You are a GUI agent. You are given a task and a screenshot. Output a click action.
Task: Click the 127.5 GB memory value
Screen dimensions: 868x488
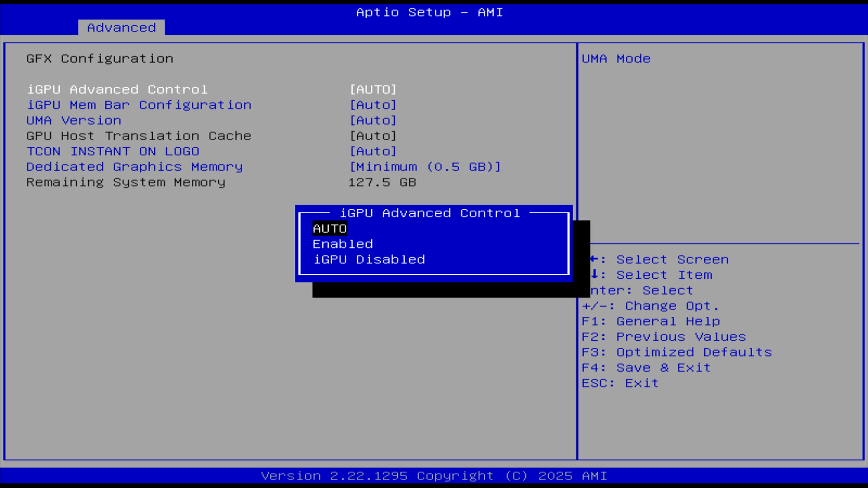(x=382, y=182)
